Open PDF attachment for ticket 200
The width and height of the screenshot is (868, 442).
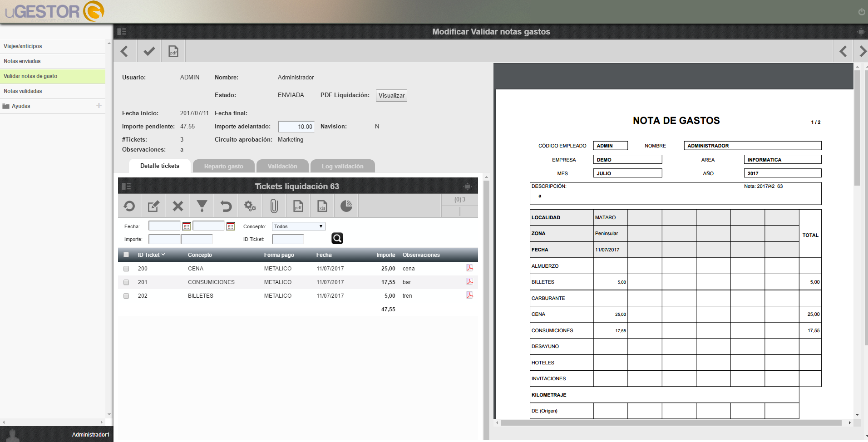click(469, 268)
